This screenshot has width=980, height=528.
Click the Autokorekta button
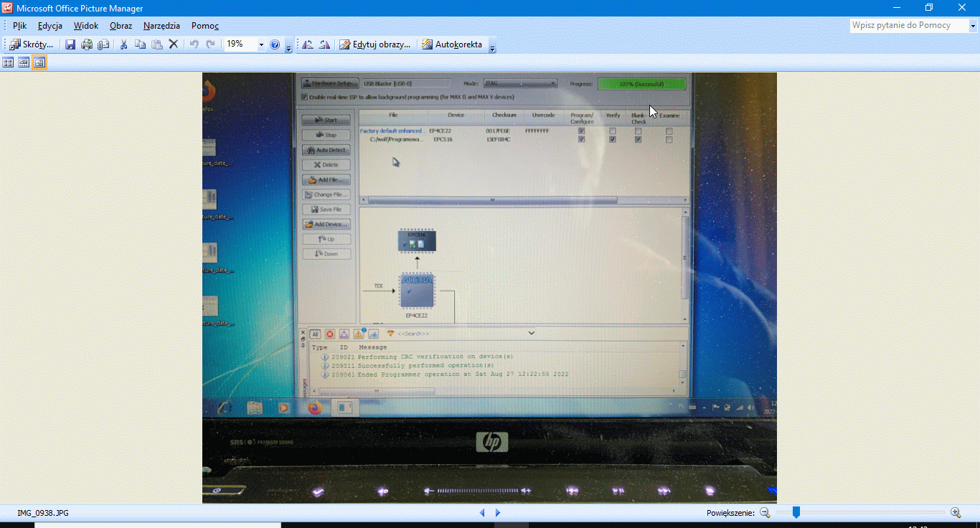(451, 44)
